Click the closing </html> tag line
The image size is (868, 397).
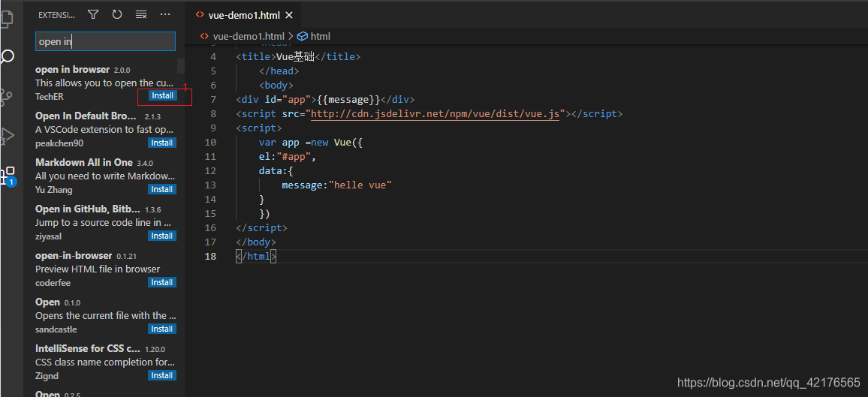coord(256,257)
